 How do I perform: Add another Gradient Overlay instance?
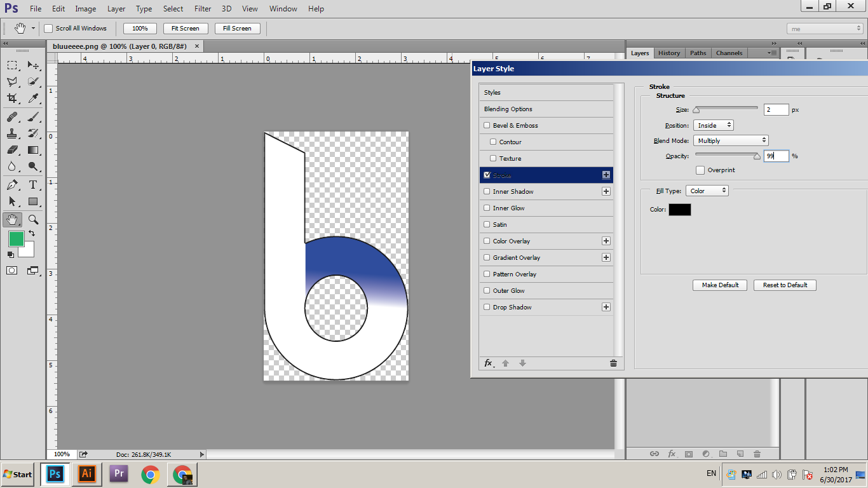pos(606,257)
